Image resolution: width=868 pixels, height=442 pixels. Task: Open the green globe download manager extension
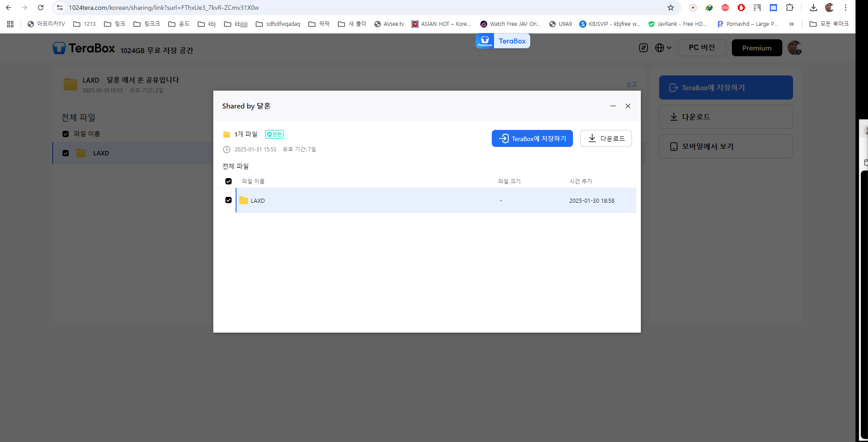click(709, 8)
